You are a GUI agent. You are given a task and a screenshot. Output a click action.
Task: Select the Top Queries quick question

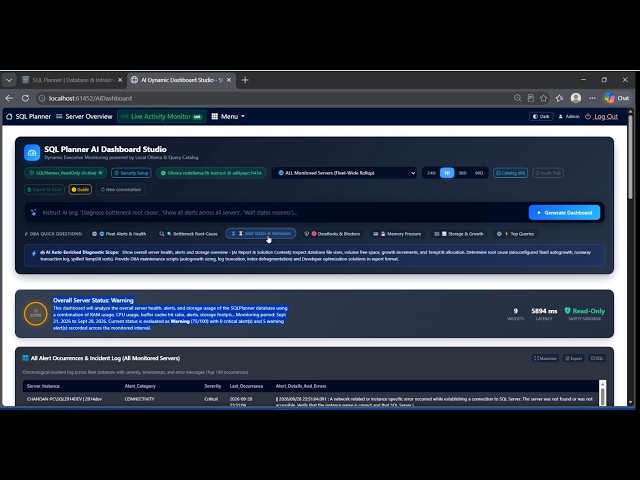pos(518,234)
